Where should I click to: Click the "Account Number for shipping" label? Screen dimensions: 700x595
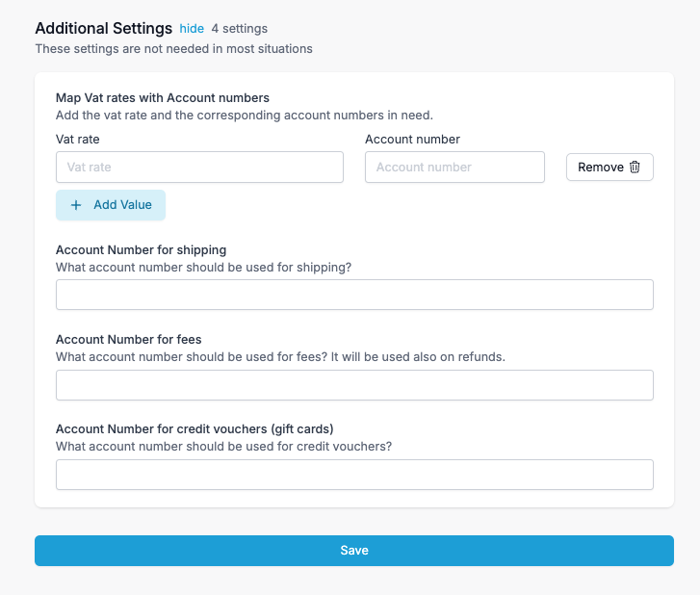coord(141,250)
